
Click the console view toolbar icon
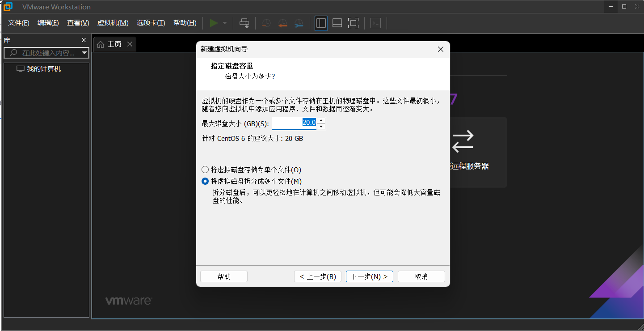click(375, 23)
